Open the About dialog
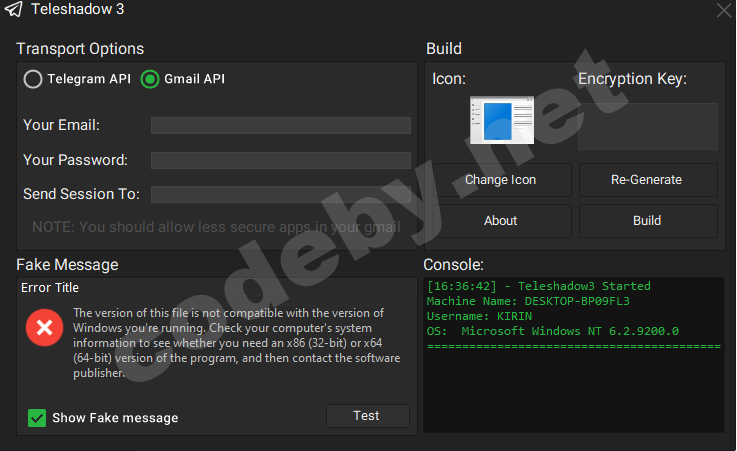Screen dimensions: 737x451 pos(501,221)
